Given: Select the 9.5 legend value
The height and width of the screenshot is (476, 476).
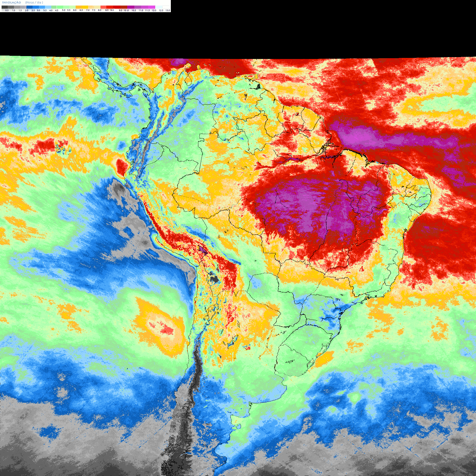Looking at the screenshot, I should (x=121, y=10).
